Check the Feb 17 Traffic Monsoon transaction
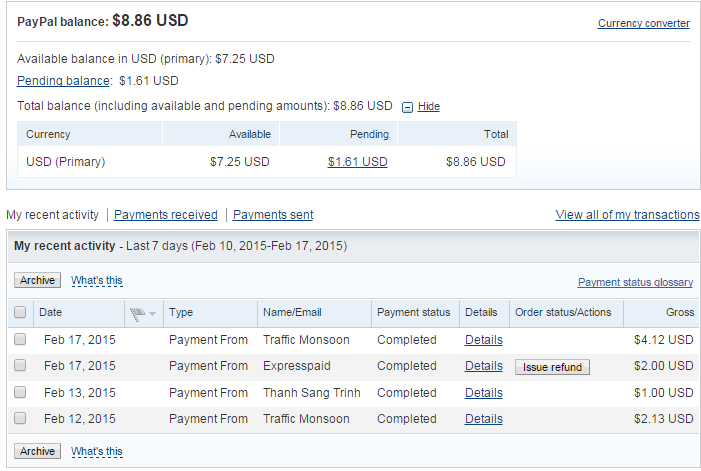The height and width of the screenshot is (471, 701). (x=21, y=340)
